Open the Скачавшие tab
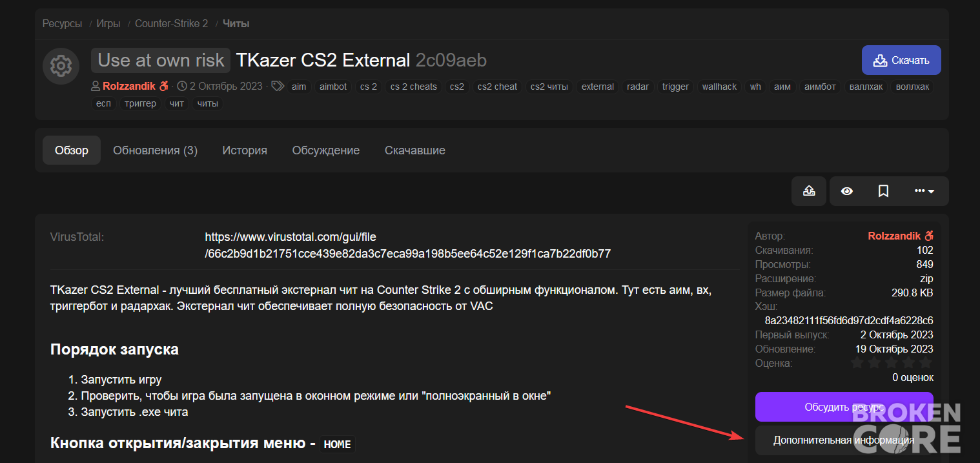This screenshot has width=980, height=463. pyautogui.click(x=415, y=150)
